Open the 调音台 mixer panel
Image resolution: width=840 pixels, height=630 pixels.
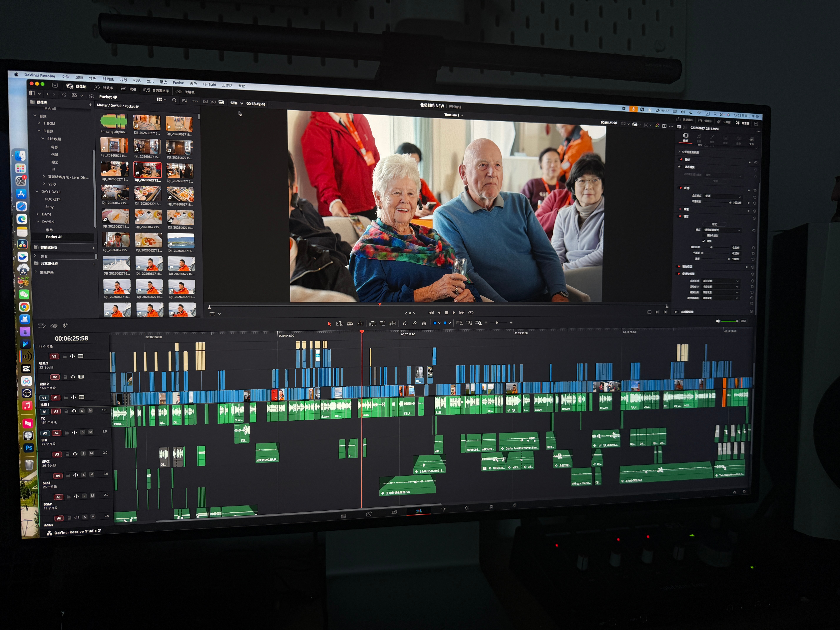pos(705,121)
